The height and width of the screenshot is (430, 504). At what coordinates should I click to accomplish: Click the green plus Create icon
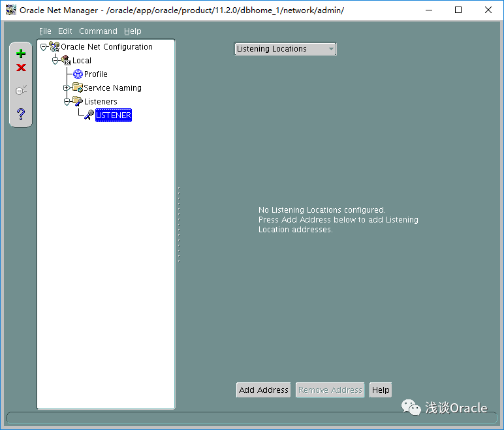coord(21,54)
